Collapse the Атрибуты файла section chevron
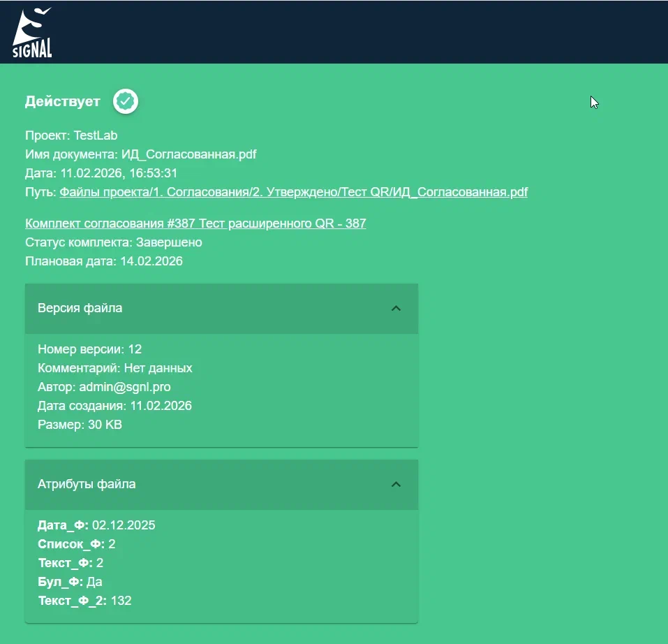Screen dimensions: 668x644 396,484
